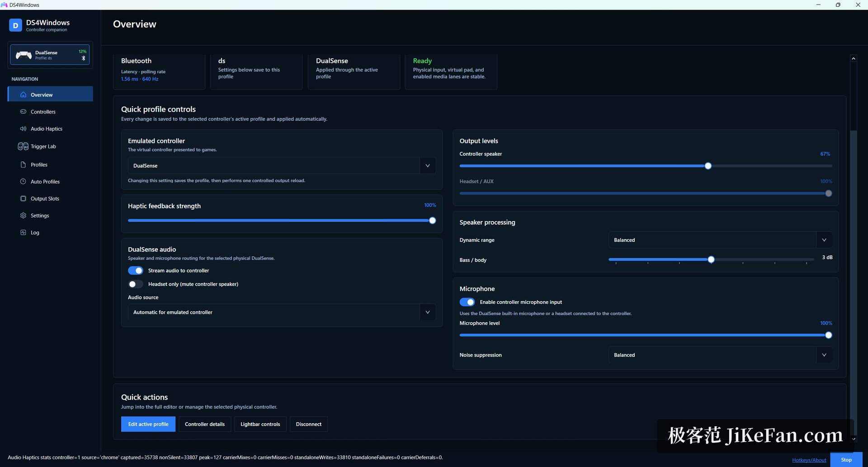Open the Hotkeys/About link

(809, 460)
